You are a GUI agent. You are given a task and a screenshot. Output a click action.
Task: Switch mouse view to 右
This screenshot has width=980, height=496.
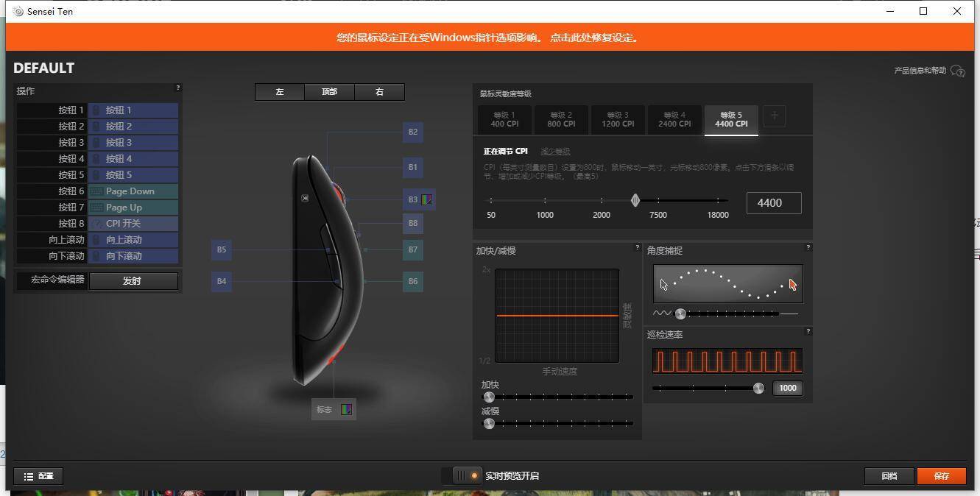click(x=379, y=92)
